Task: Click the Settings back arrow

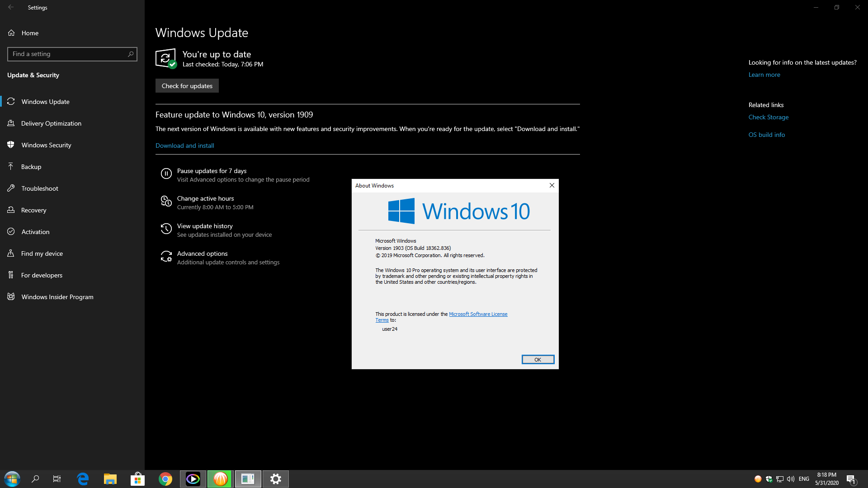Action: point(11,7)
